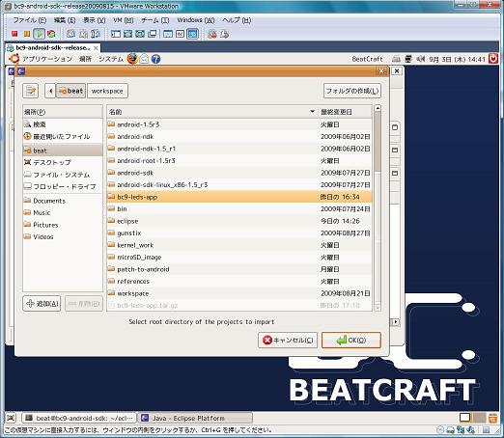Click the blue help icon in Ubuntu panel

(x=155, y=59)
